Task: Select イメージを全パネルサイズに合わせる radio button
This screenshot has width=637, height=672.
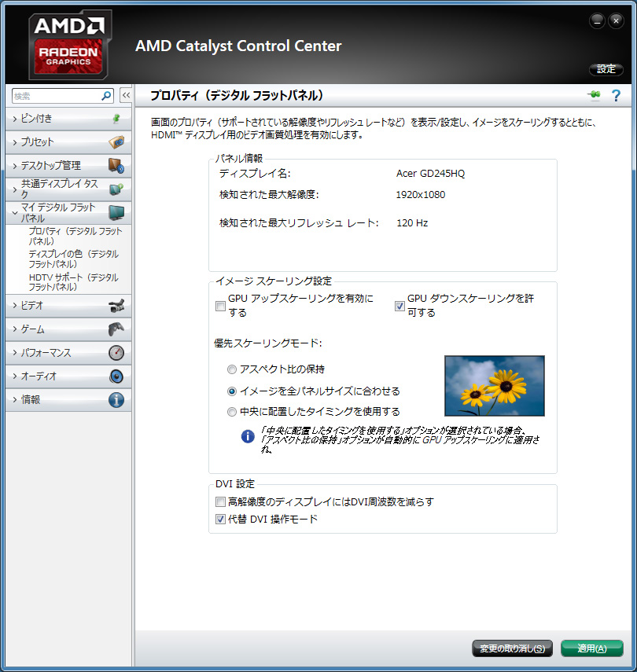Action: point(232,391)
